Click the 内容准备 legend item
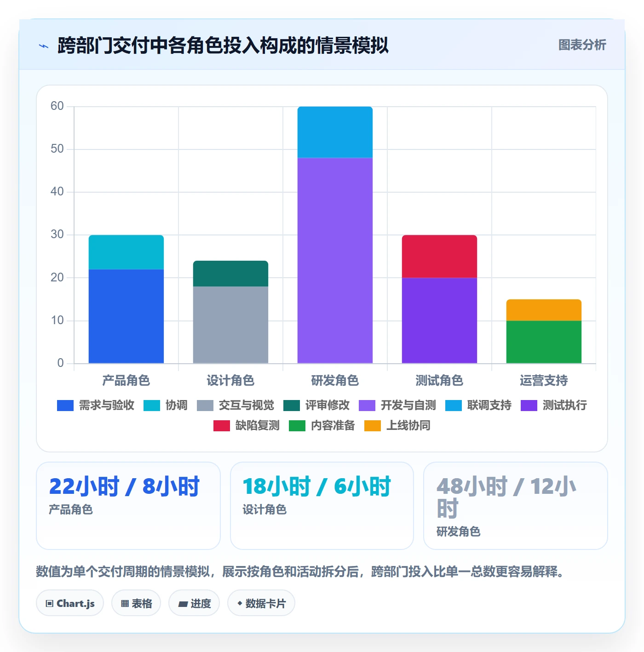 (x=322, y=426)
